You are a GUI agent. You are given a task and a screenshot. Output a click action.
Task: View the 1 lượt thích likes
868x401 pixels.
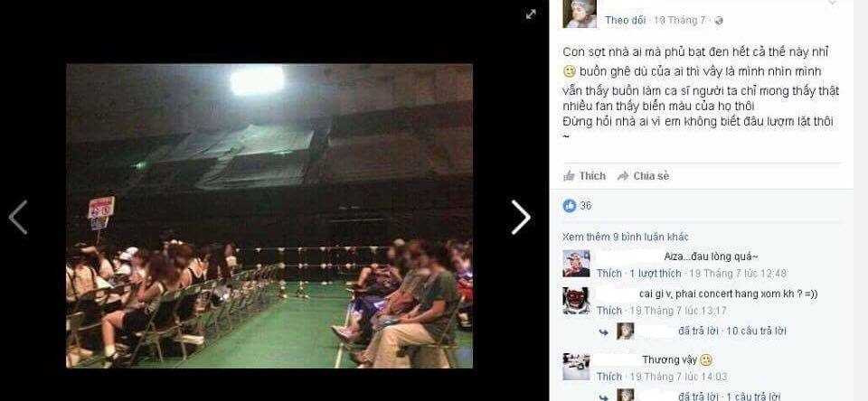[656, 274]
